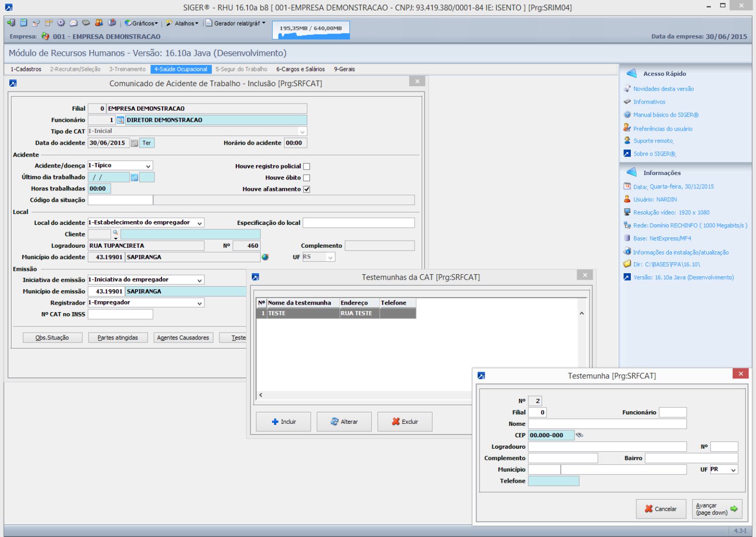The height and width of the screenshot is (537, 756).
Task: Enable the Houve registro policial checkbox
Action: (x=306, y=167)
